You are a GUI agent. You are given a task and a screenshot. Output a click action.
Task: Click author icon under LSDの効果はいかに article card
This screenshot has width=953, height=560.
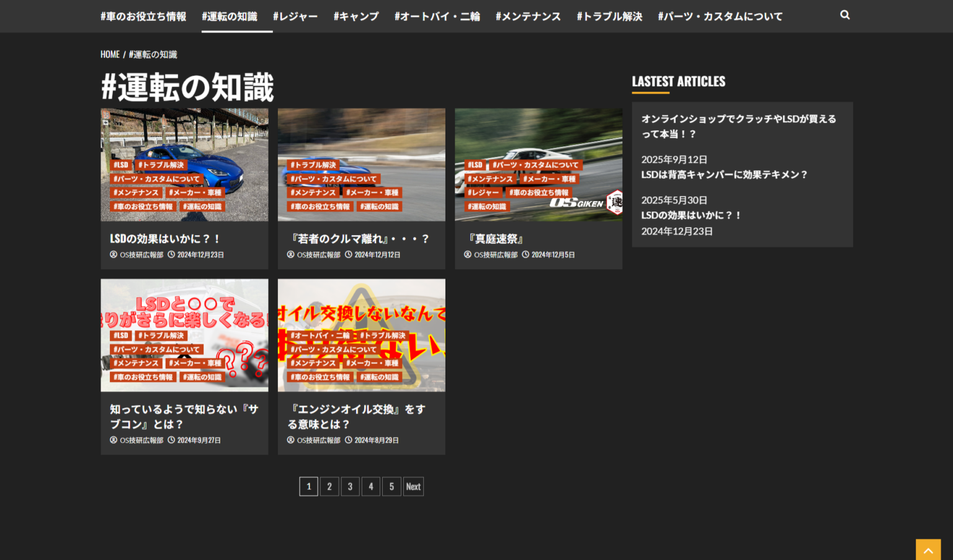[114, 254]
